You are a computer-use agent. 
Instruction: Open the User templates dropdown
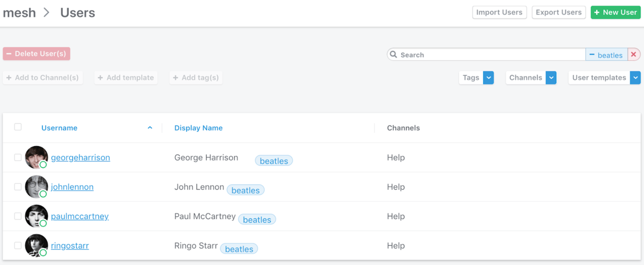[x=635, y=77]
